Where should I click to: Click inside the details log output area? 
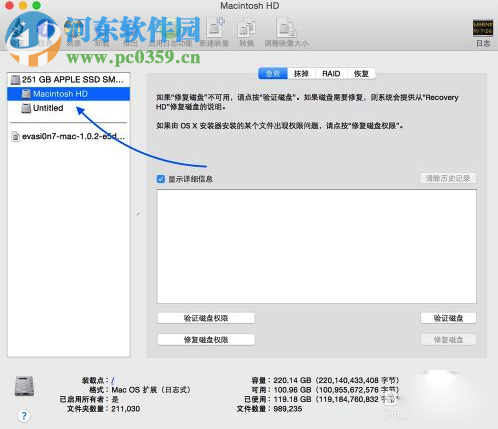click(x=317, y=246)
